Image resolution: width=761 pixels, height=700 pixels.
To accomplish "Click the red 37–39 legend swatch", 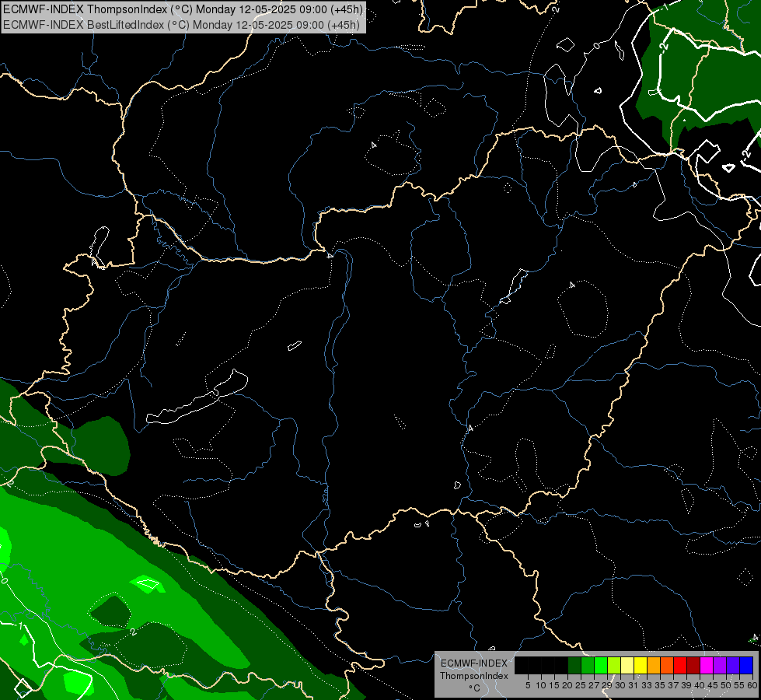I will [x=680, y=665].
